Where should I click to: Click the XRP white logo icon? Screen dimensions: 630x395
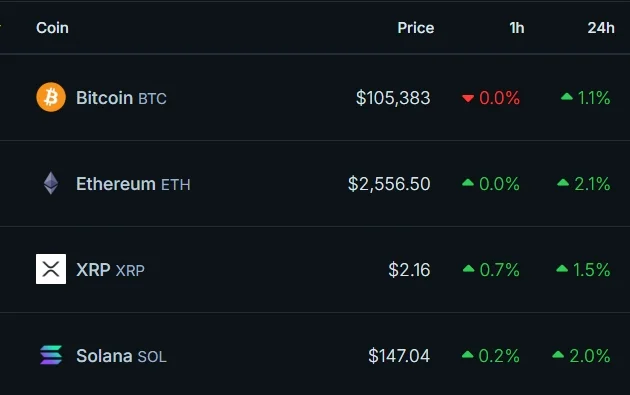coord(51,269)
